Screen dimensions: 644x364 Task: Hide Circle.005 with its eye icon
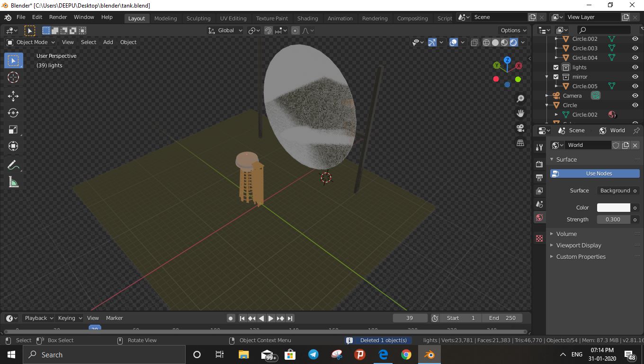[635, 86]
